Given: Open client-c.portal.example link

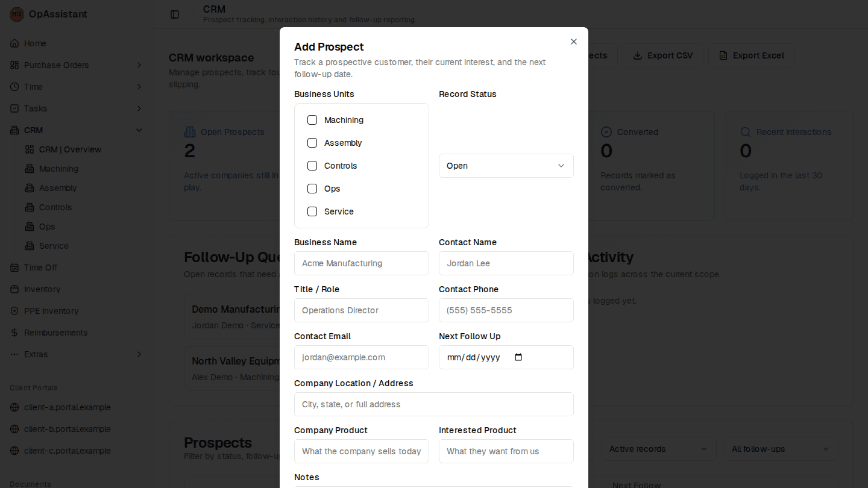Looking at the screenshot, I should coord(77,451).
